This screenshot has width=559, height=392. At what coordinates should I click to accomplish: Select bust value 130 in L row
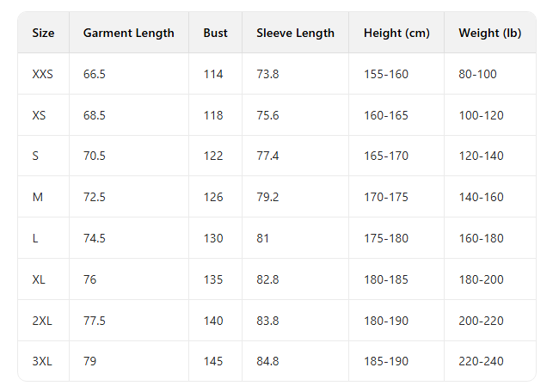tap(213, 238)
